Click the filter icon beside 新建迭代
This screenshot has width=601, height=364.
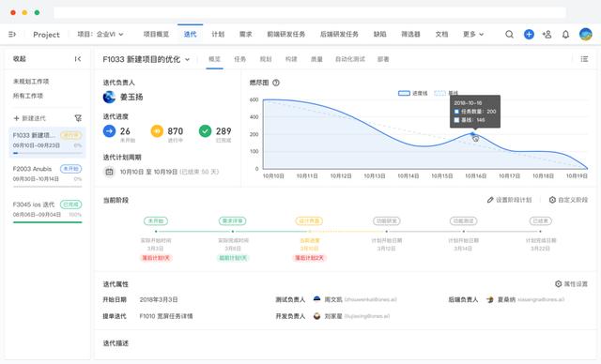point(78,118)
